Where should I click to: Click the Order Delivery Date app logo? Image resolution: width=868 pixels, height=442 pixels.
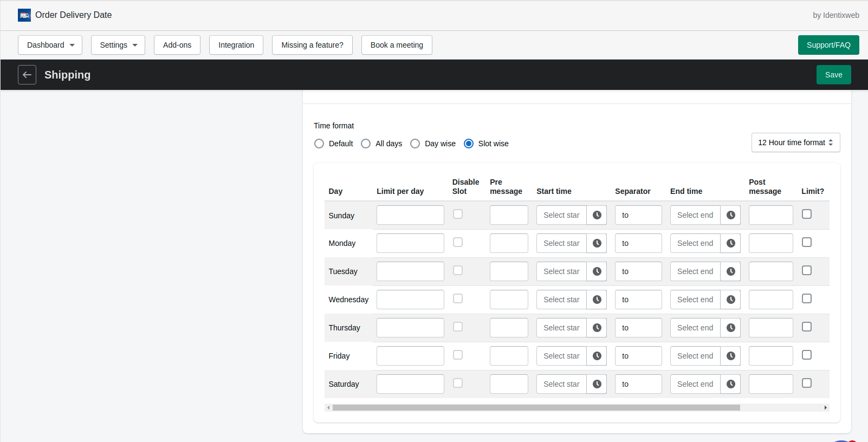[24, 15]
